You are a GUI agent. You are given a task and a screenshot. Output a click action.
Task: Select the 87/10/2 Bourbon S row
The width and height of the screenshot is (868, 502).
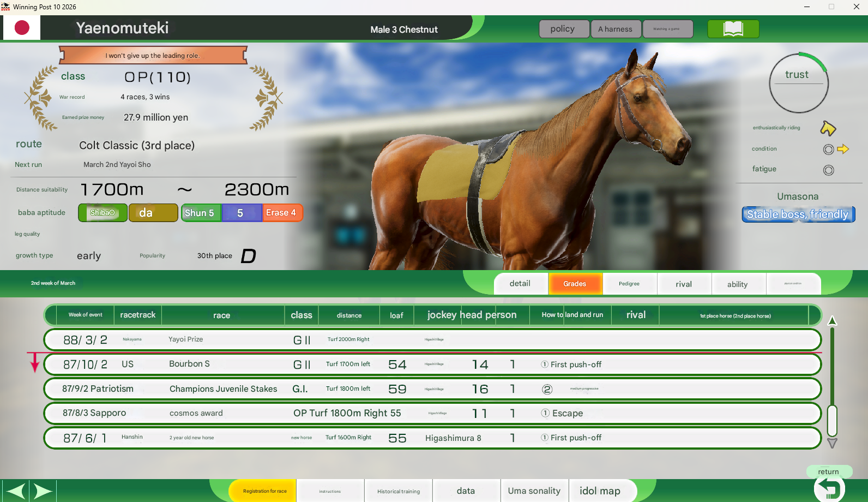coord(432,364)
